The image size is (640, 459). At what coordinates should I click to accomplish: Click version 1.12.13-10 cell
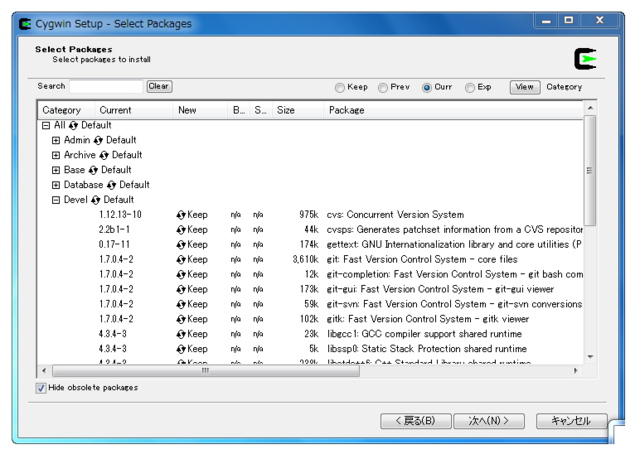click(120, 215)
